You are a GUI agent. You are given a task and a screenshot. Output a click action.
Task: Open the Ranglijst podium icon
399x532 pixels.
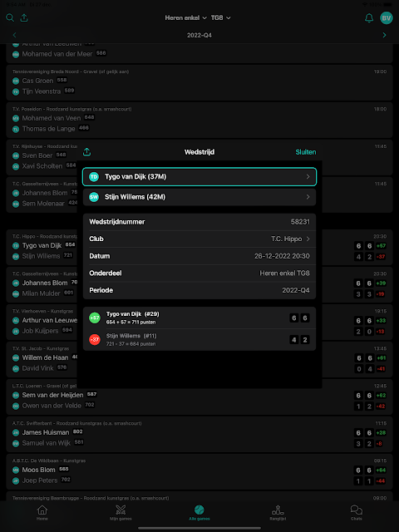point(278,510)
